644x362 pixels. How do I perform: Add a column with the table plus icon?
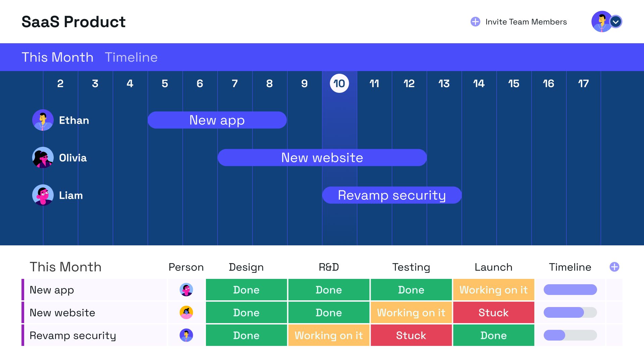[x=614, y=267]
